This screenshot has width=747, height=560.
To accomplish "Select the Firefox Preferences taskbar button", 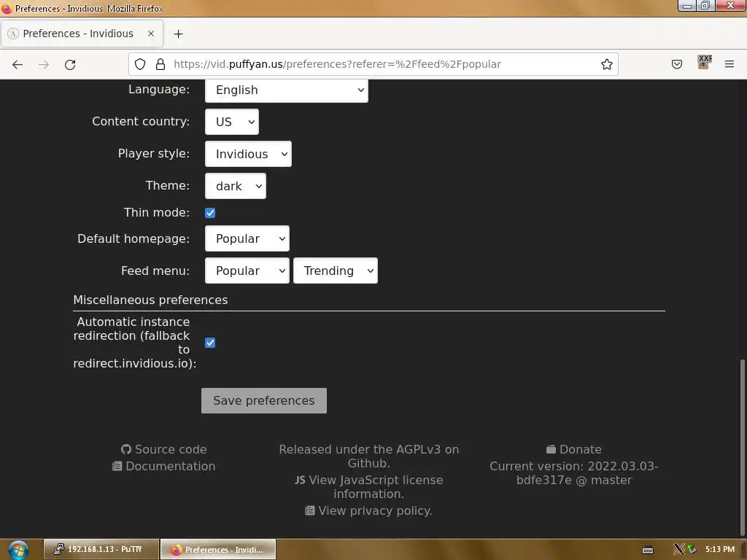I will point(218,549).
